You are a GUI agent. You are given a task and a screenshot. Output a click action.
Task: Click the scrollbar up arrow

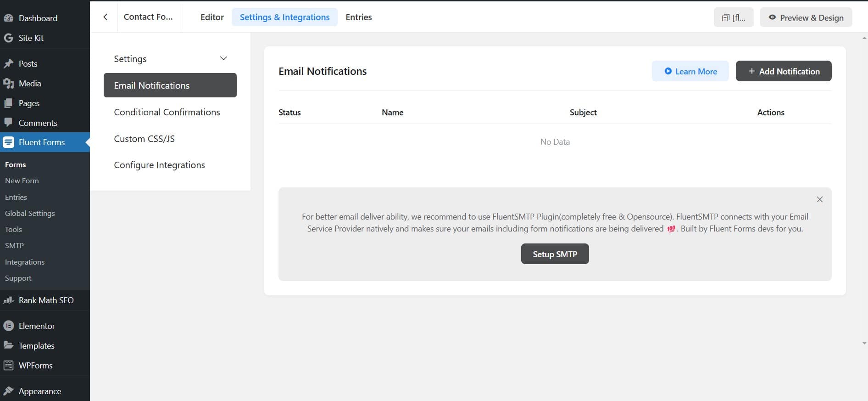(x=864, y=38)
